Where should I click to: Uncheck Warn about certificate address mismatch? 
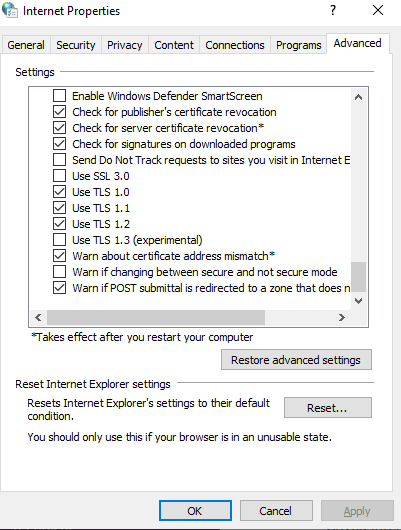(x=60, y=256)
